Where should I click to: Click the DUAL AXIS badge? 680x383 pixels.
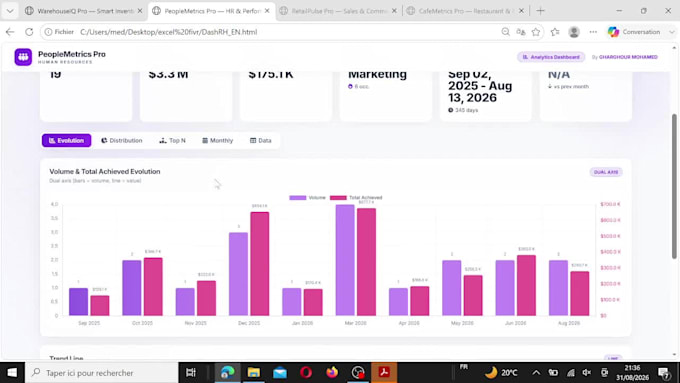(606, 172)
